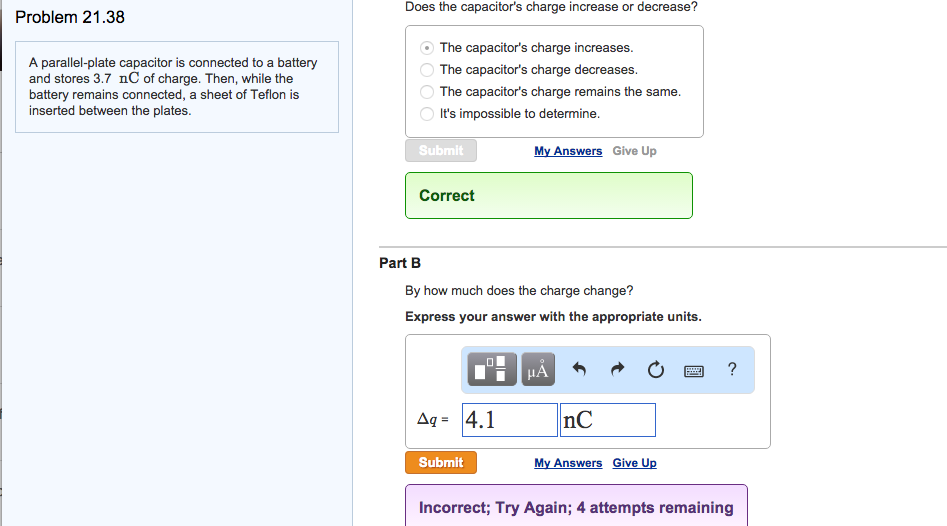This screenshot has height=526, width=947.
Task: Click the units field containing nC
Action: [607, 420]
